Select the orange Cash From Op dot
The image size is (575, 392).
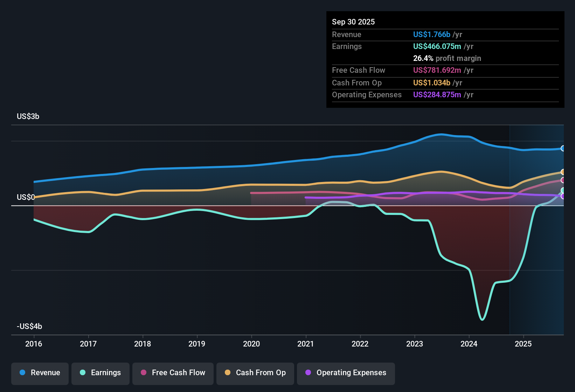click(227, 373)
